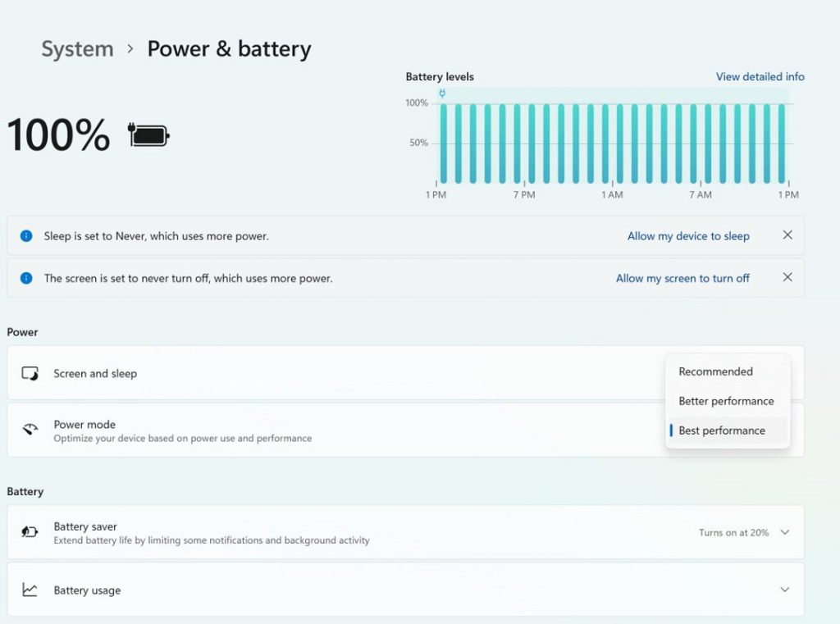Choose the Recommended power mode

[716, 371]
